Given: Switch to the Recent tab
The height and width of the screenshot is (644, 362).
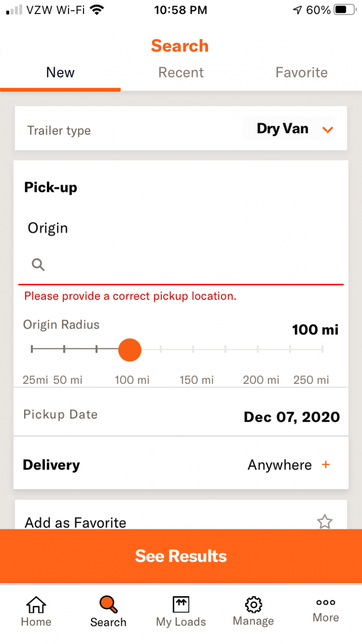Looking at the screenshot, I should pyautogui.click(x=181, y=72).
